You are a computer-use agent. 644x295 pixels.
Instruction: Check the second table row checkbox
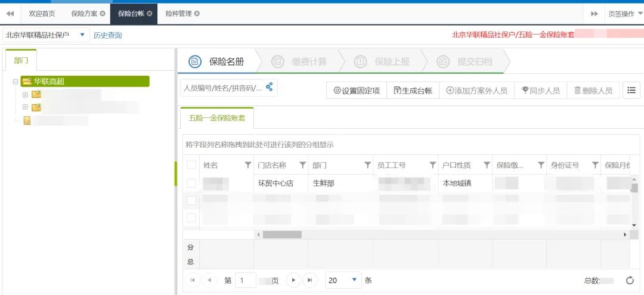(191, 201)
